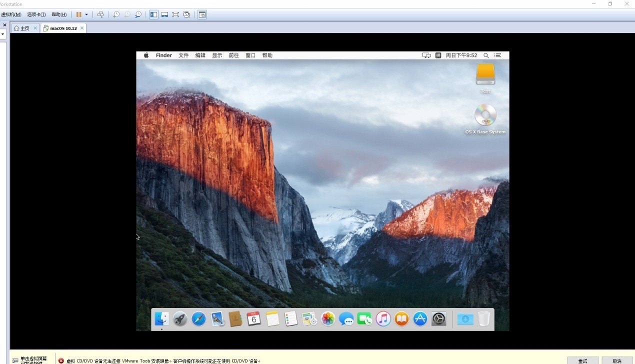Toggle Unity mode in the toolbar
The width and height of the screenshot is (635, 364).
[x=186, y=14]
